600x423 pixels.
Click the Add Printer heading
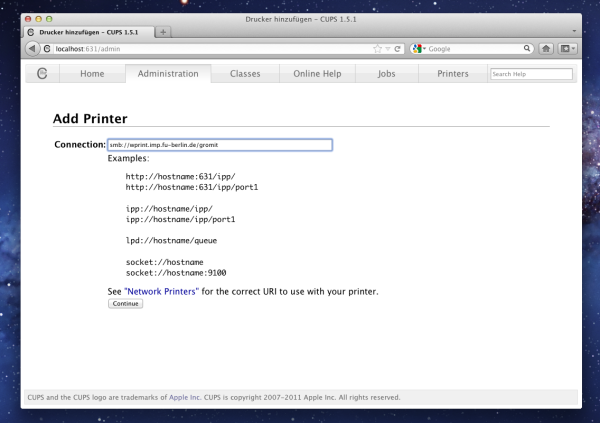coord(90,119)
